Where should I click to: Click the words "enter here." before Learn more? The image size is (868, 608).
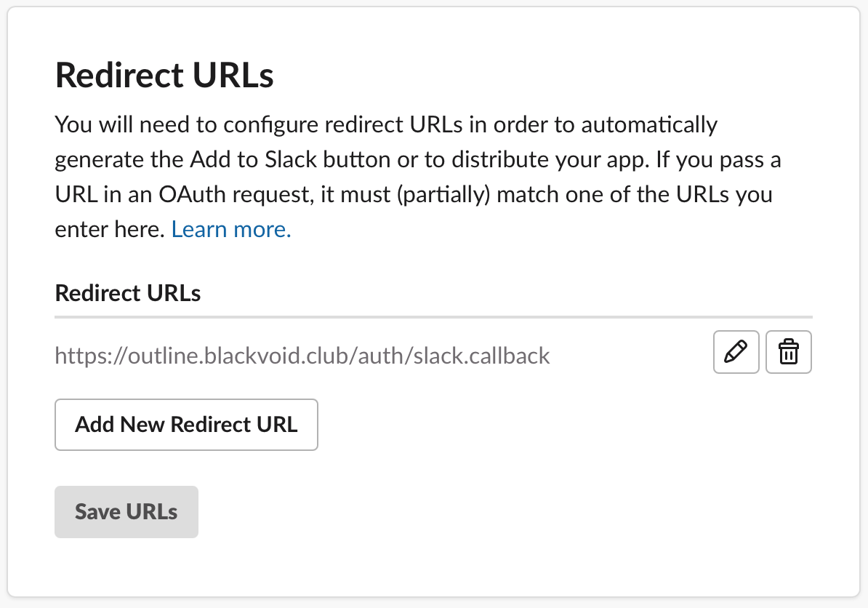point(110,229)
